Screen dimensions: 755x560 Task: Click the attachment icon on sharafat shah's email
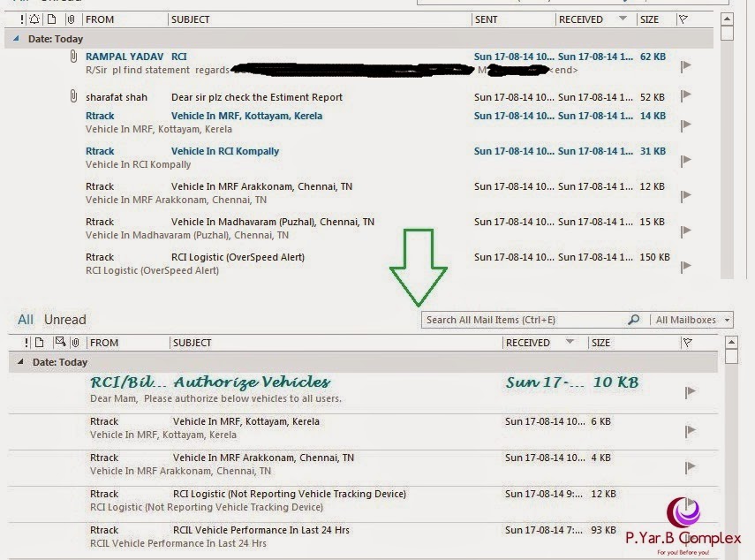point(73,95)
